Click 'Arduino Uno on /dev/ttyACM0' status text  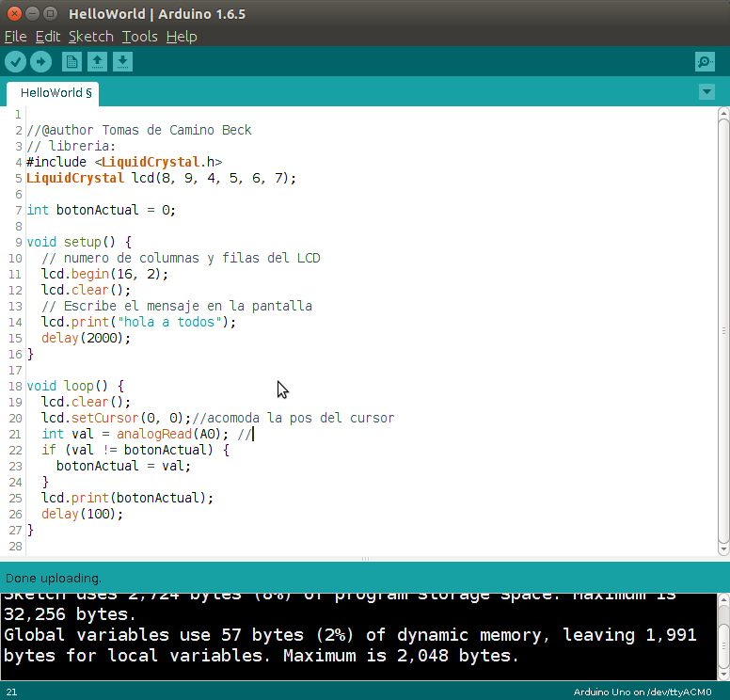pos(643,692)
